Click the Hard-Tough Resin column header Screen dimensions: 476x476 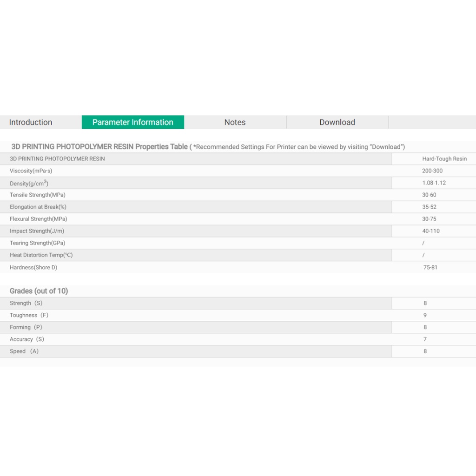pos(444,159)
